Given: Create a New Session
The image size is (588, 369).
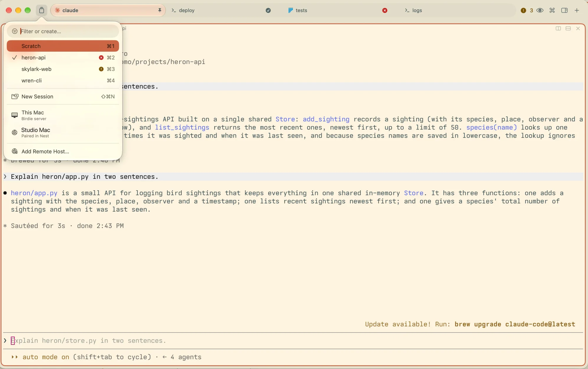Looking at the screenshot, I should pyautogui.click(x=63, y=96).
